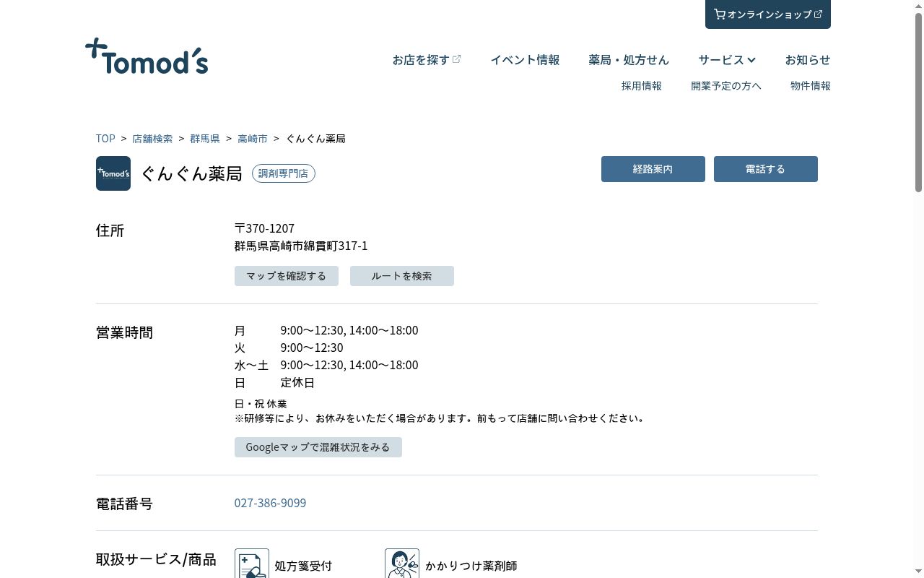Viewport: 924px width, 578px height.
Task: Click the マップを確認する button
Action: [287, 276]
